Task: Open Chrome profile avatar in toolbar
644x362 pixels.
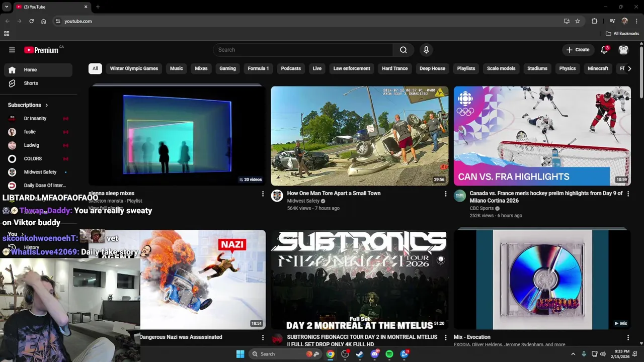Action: tap(624, 21)
